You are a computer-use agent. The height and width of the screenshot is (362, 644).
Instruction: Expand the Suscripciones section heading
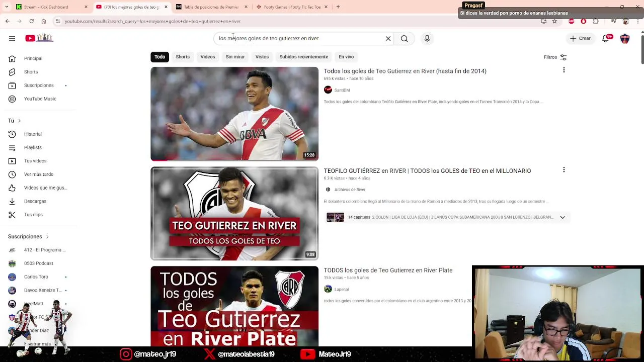pos(29,236)
